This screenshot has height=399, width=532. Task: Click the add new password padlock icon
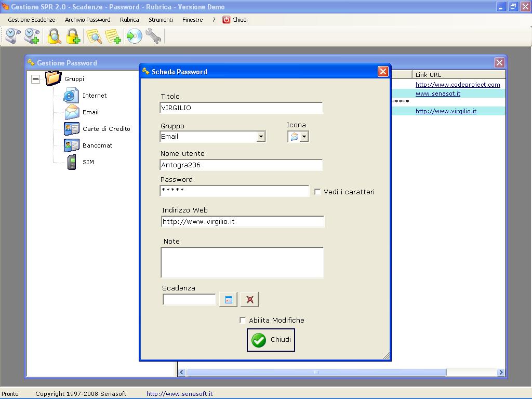(73, 36)
